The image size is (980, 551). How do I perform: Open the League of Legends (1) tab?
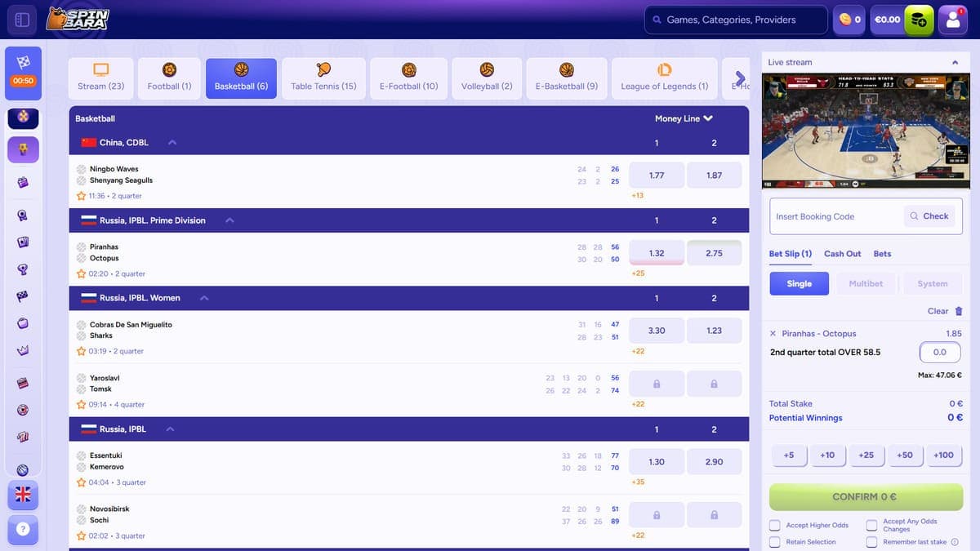(x=664, y=78)
